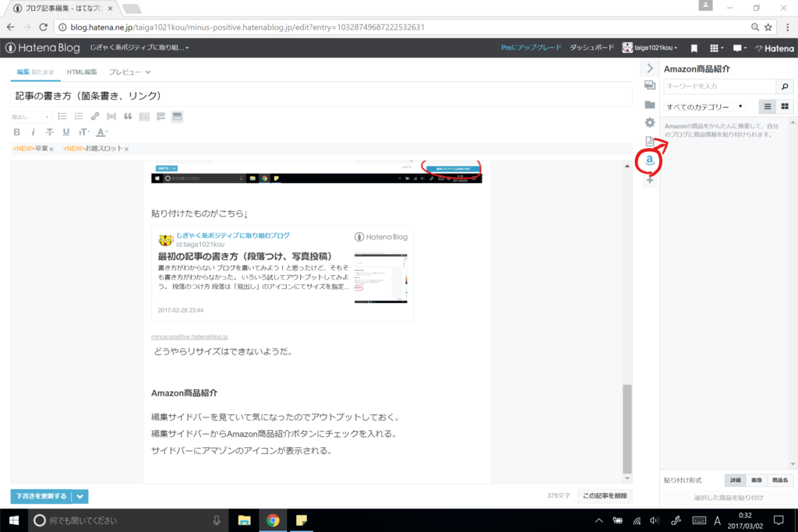Insert a hyperlink using the link toolbar icon
Screen dimensions: 798x532
click(94, 116)
